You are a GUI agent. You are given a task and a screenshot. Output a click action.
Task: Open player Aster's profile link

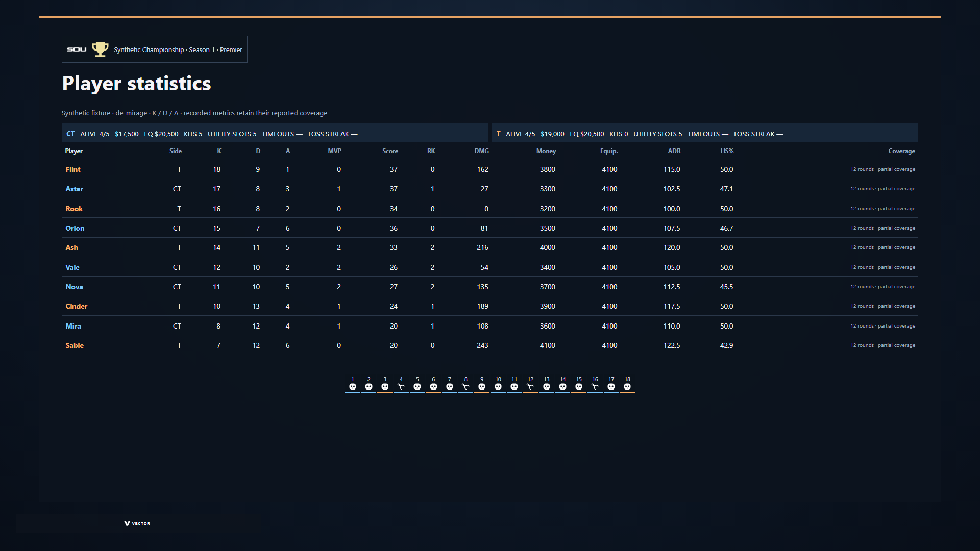tap(74, 189)
